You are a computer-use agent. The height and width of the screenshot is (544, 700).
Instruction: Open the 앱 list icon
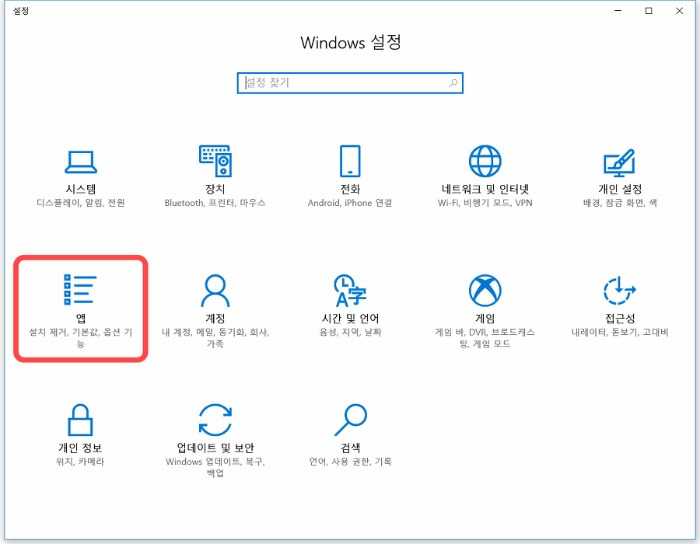coord(80,290)
